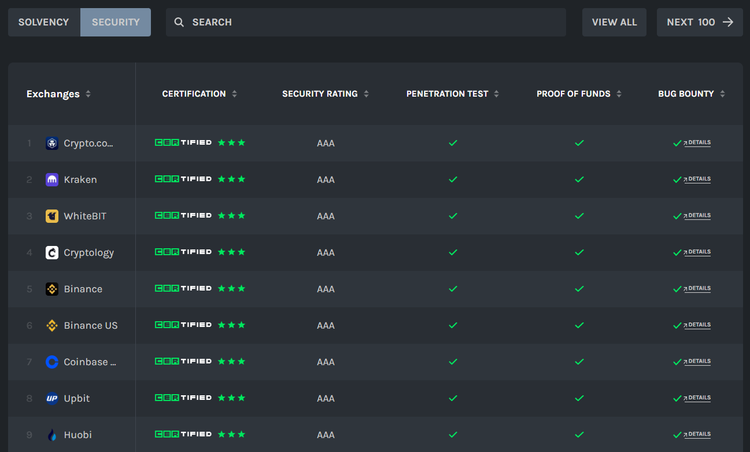This screenshot has height=452, width=750.
Task: Sort by Proof of Funds arrows
Action: tap(619, 94)
